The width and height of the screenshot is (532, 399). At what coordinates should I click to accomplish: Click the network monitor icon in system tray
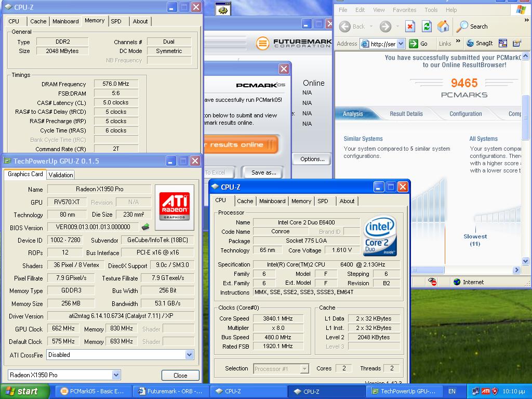pyautogui.click(x=476, y=391)
